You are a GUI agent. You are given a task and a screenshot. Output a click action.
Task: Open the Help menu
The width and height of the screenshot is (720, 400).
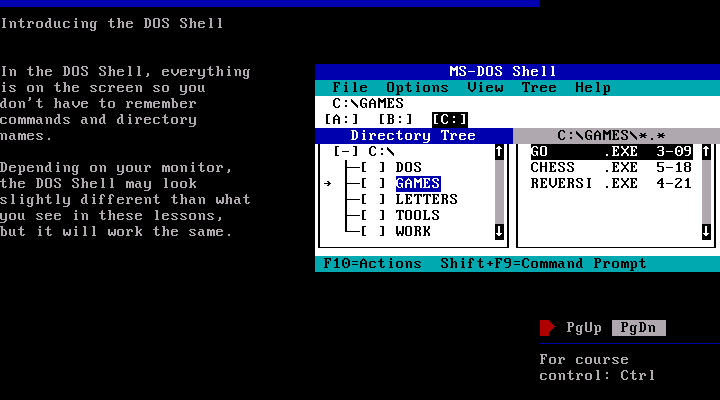point(593,87)
